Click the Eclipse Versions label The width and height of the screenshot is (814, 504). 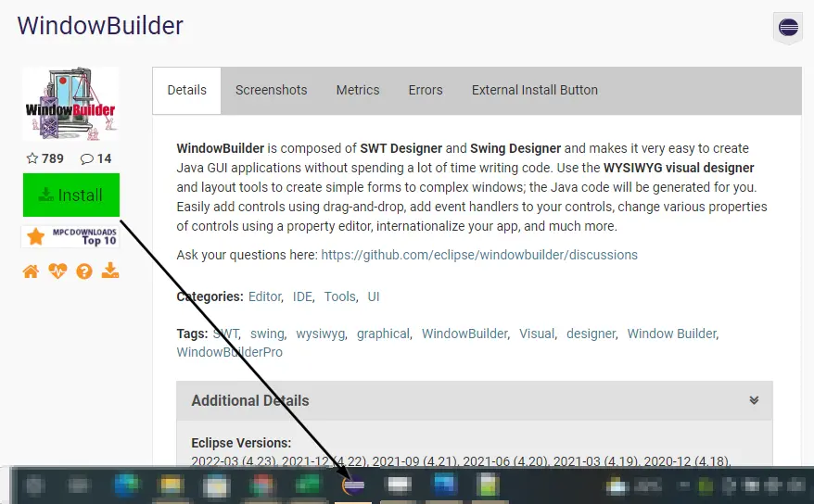[241, 443]
